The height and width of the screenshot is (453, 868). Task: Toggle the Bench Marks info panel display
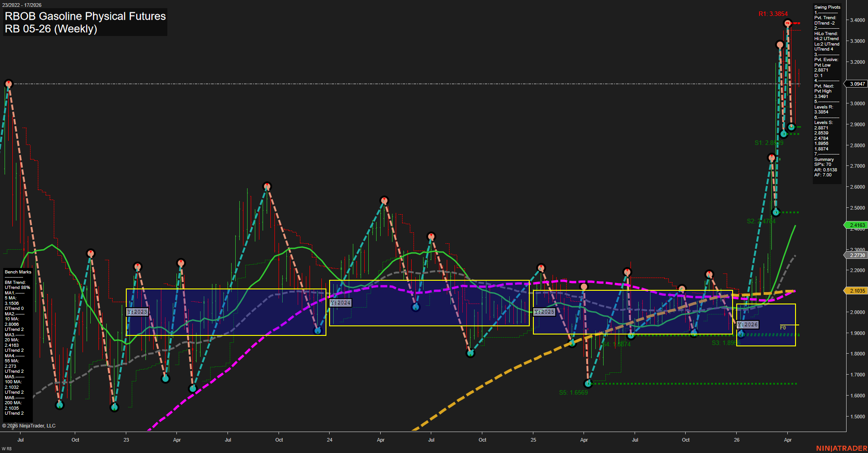pyautogui.click(x=17, y=272)
